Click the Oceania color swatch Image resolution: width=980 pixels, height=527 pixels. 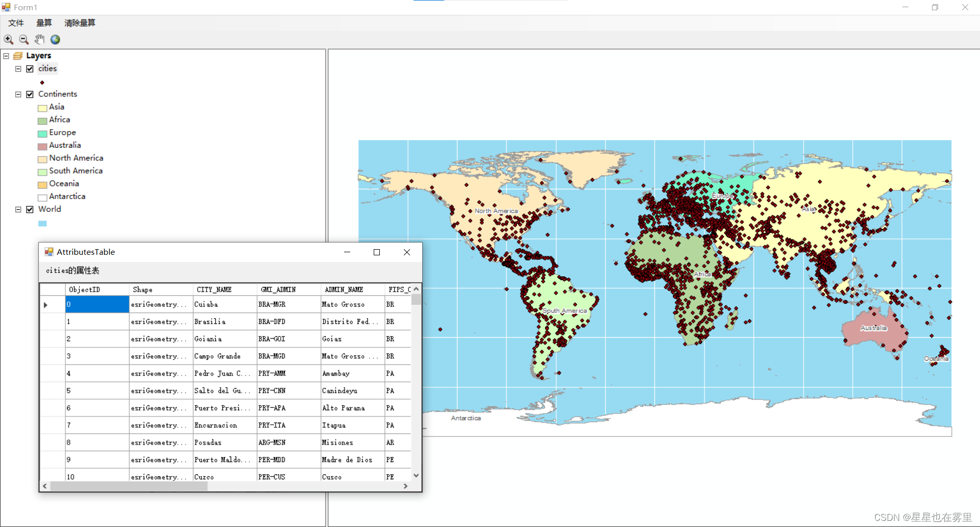[x=42, y=185]
